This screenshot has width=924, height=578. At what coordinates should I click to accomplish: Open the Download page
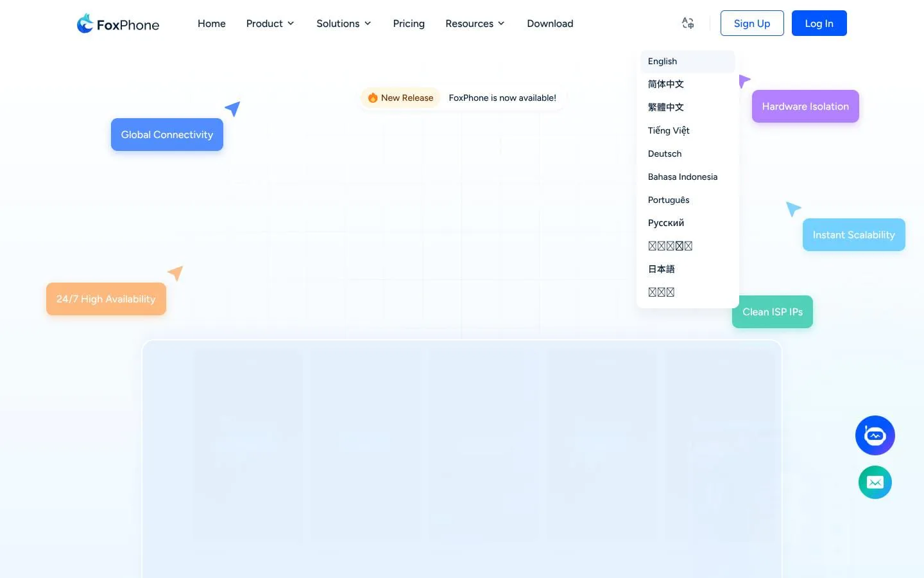point(550,24)
